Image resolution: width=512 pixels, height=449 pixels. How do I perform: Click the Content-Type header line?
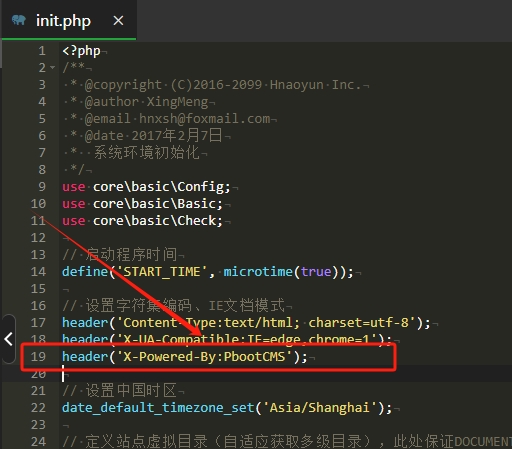246,323
